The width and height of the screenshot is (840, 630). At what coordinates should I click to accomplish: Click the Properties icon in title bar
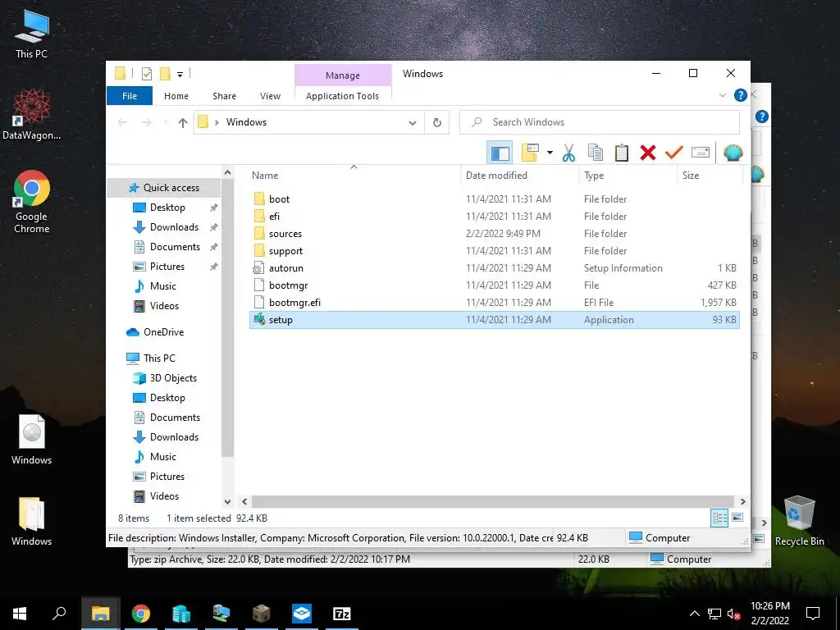point(146,74)
